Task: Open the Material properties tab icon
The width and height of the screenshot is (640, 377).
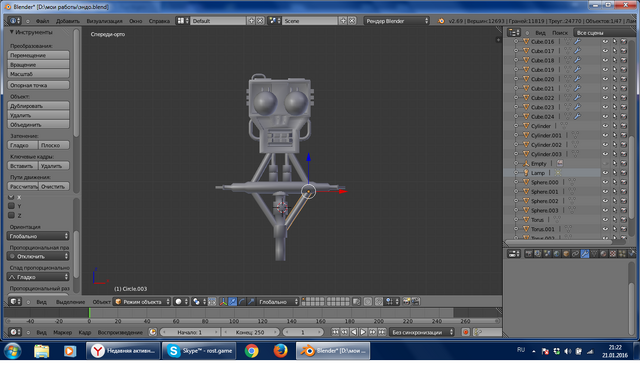Action: (x=603, y=254)
